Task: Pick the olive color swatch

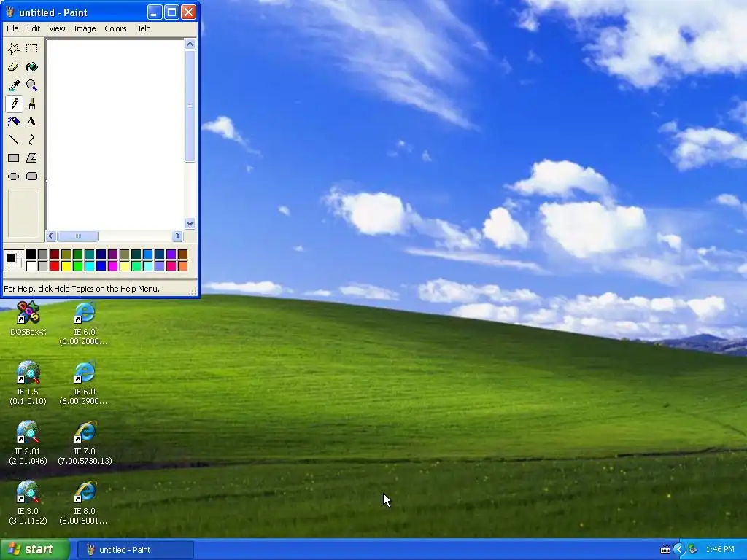Action: click(66, 254)
